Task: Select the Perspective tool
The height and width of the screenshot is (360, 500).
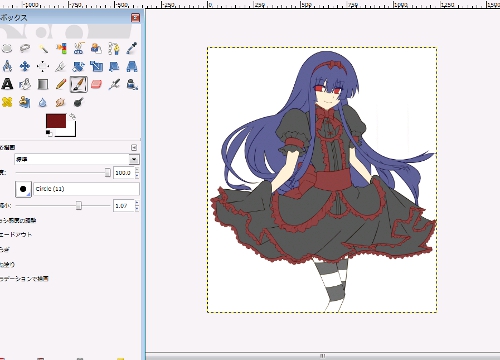Action: pyautogui.click(x=132, y=66)
